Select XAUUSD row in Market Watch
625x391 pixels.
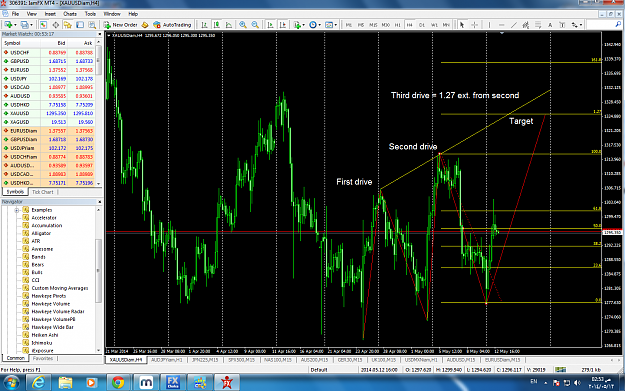click(48, 113)
